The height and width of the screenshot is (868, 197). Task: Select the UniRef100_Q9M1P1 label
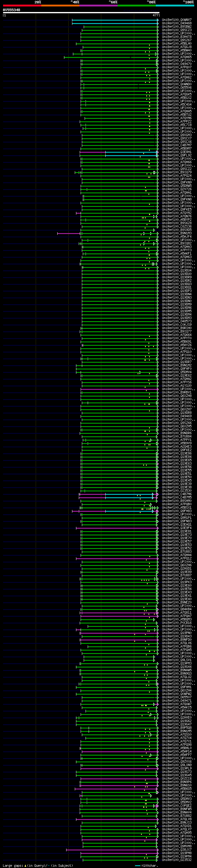click(176, 518)
